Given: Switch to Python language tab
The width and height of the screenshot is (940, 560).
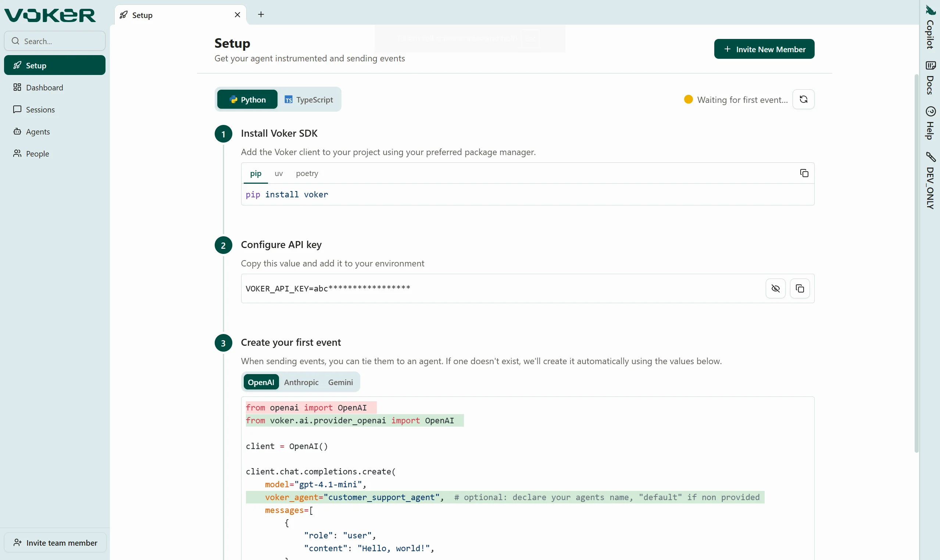Looking at the screenshot, I should tap(247, 100).
